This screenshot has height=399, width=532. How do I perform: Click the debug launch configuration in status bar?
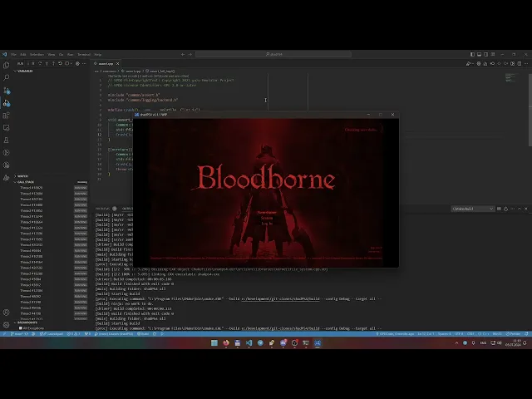pyautogui.click(x=114, y=334)
